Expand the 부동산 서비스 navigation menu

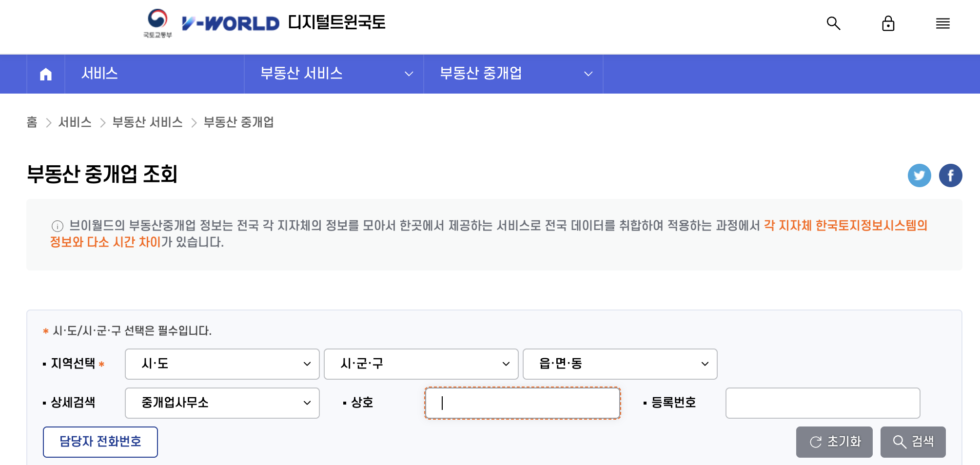point(334,74)
